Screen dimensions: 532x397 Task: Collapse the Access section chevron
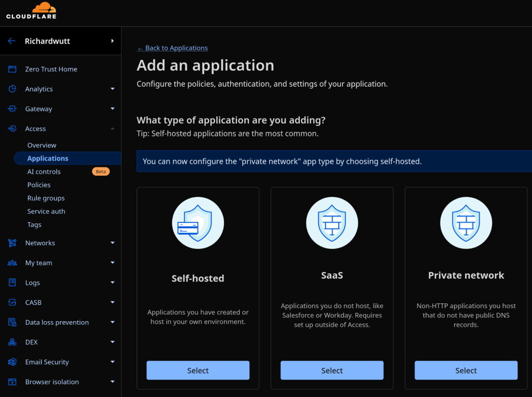click(112, 128)
